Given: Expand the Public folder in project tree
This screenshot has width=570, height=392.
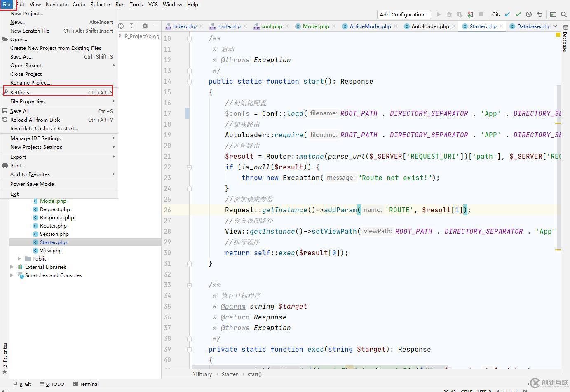Looking at the screenshot, I should click(x=19, y=259).
